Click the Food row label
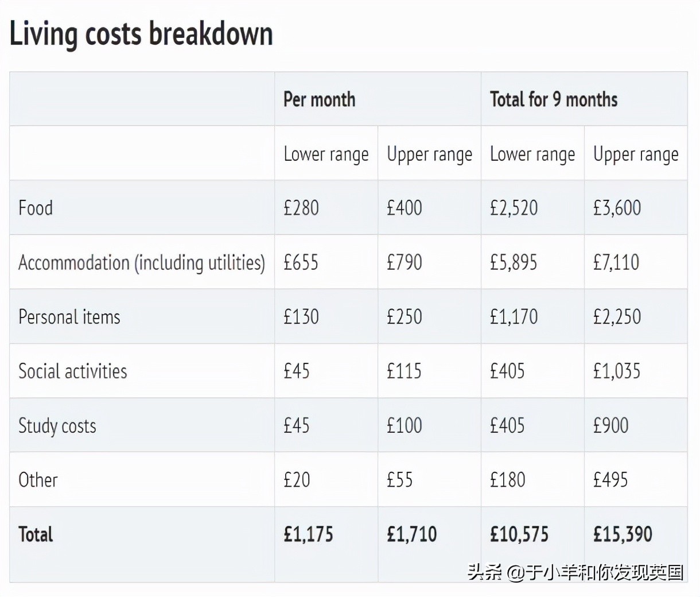 click(x=36, y=208)
